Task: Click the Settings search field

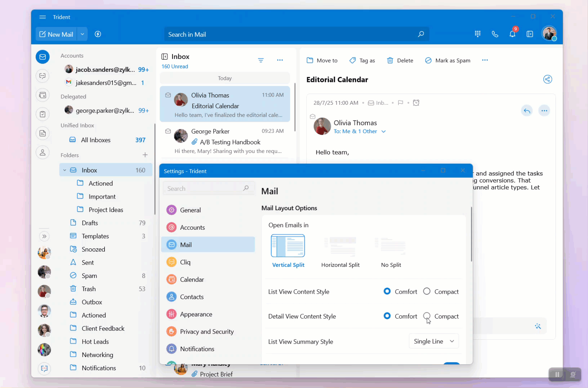Action: 209,188
